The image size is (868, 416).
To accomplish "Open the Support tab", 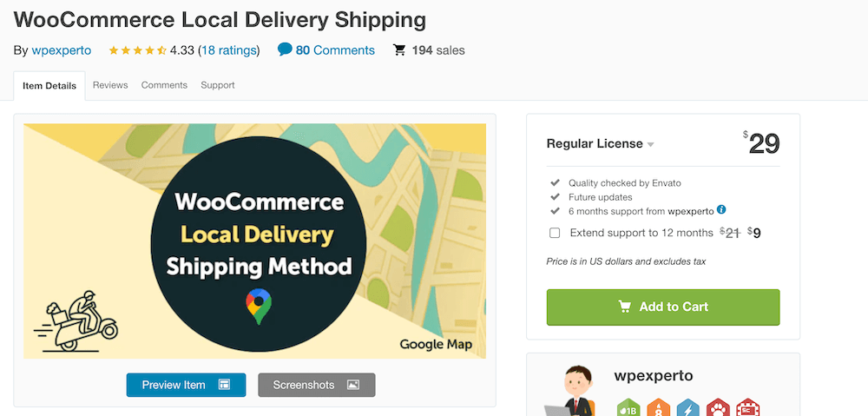I will coord(218,85).
